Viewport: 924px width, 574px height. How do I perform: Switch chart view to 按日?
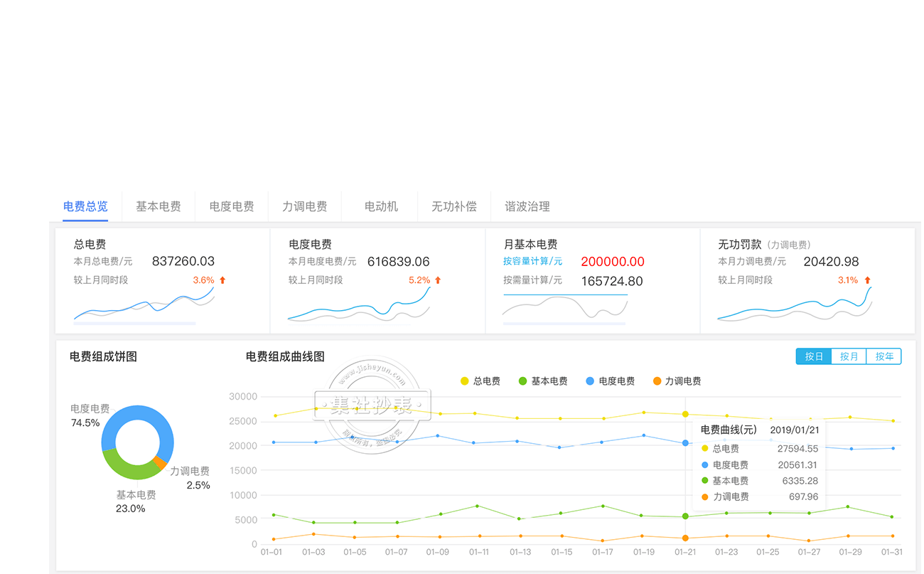(814, 356)
